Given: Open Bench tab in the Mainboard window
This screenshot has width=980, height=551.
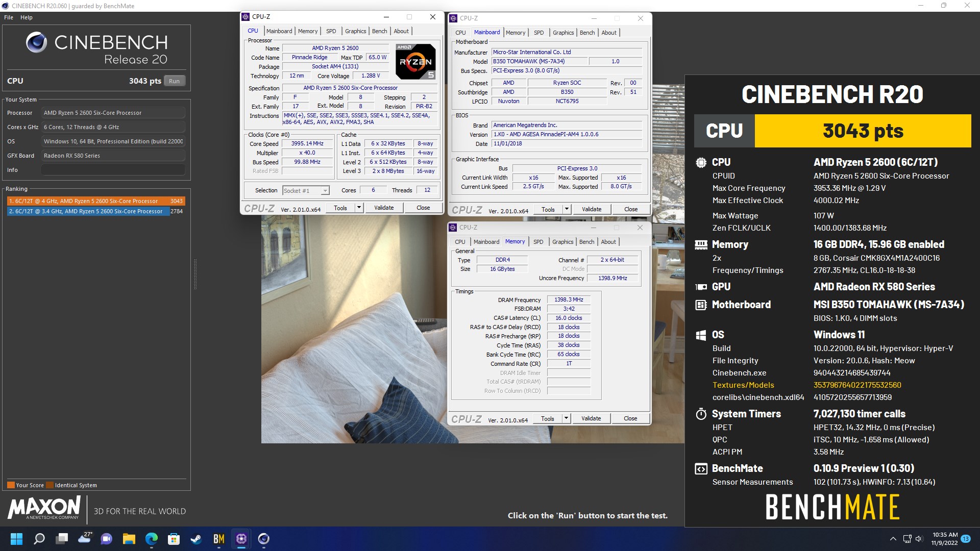Looking at the screenshot, I should pyautogui.click(x=587, y=33).
